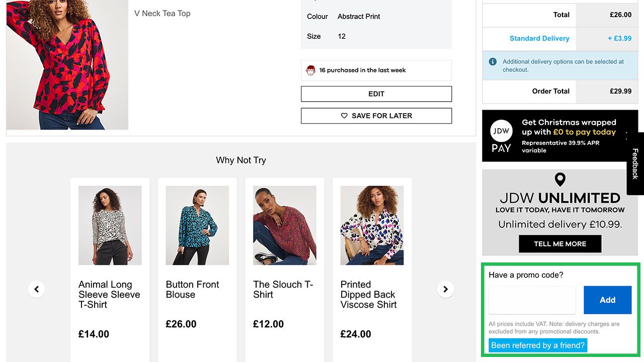
Task: Click the carousel next arrow
Action: 445,289
